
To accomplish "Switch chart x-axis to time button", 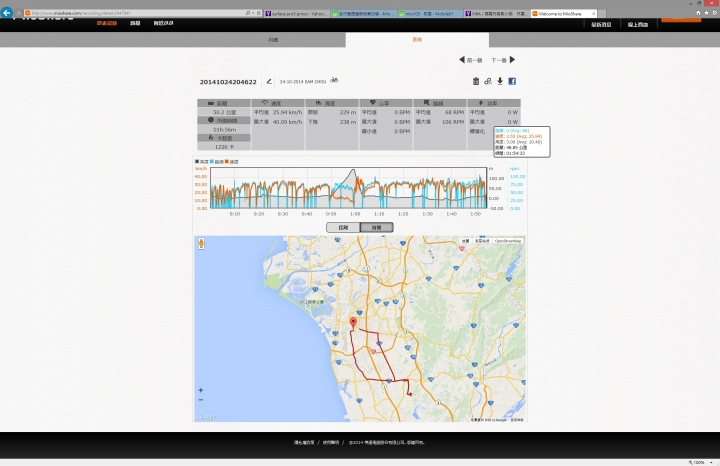I will coord(377,227).
